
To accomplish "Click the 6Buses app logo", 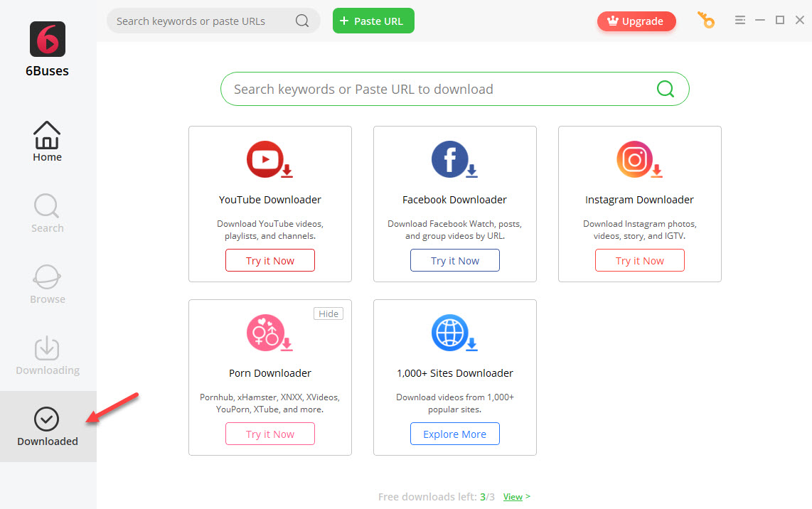I will 48,39.
